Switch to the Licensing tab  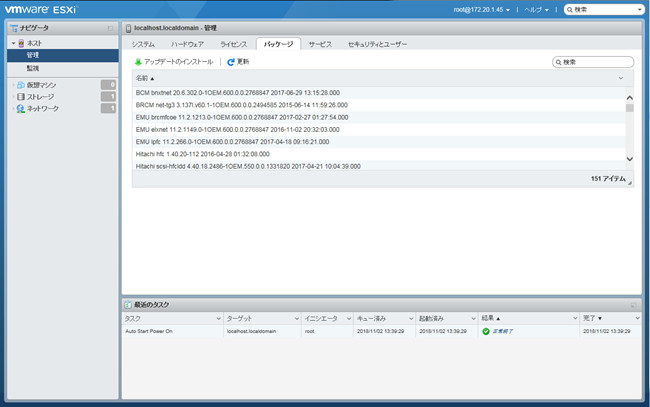233,44
